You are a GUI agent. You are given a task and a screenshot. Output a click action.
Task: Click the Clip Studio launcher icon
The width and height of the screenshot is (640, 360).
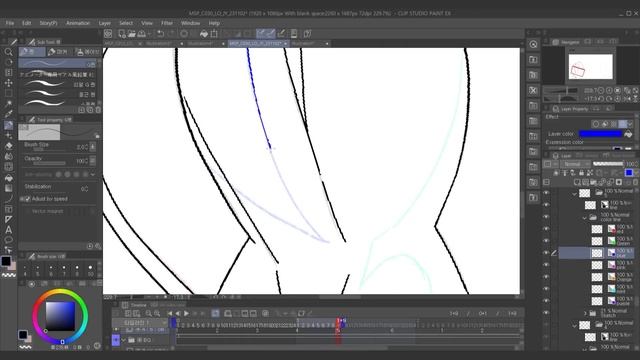click(x=108, y=34)
